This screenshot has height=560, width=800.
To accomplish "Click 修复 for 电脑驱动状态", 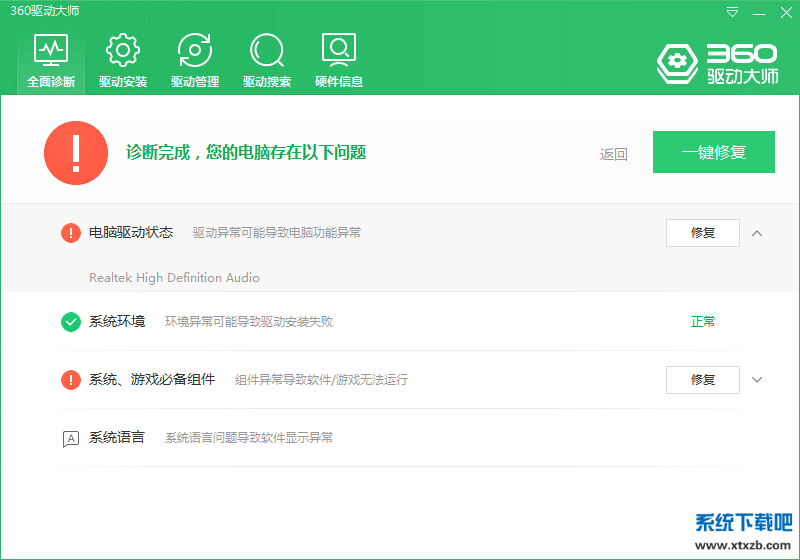I will click(703, 233).
